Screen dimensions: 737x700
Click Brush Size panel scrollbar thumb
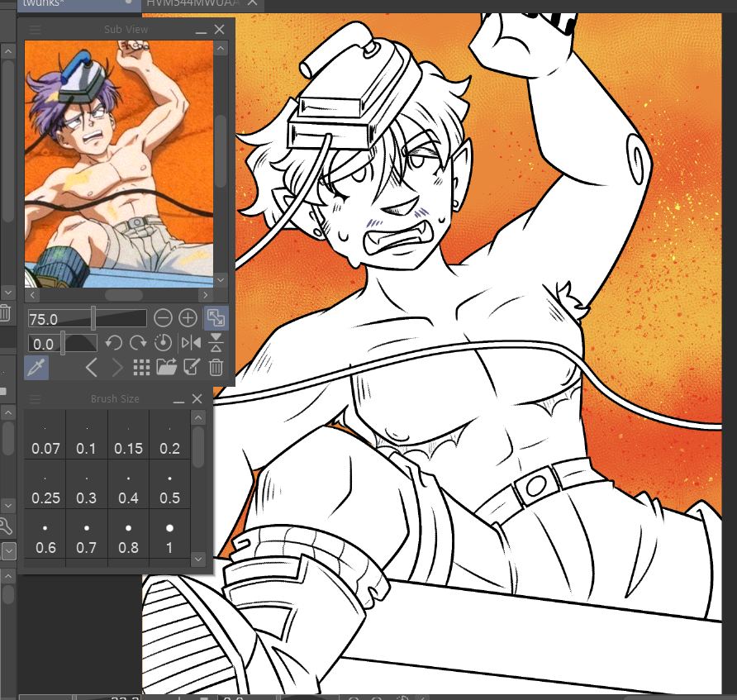point(198,447)
